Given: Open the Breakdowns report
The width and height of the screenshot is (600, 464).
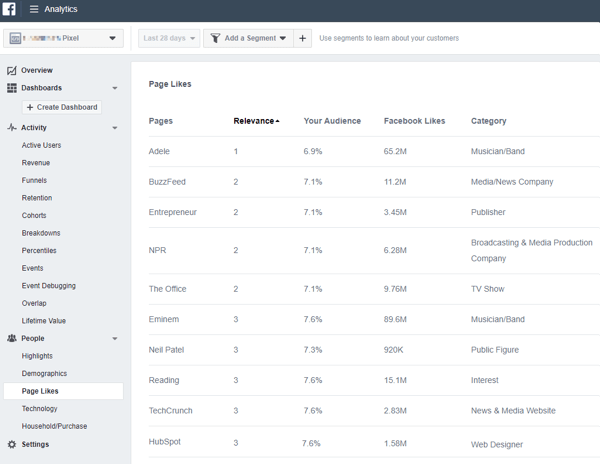Looking at the screenshot, I should coord(41,233).
